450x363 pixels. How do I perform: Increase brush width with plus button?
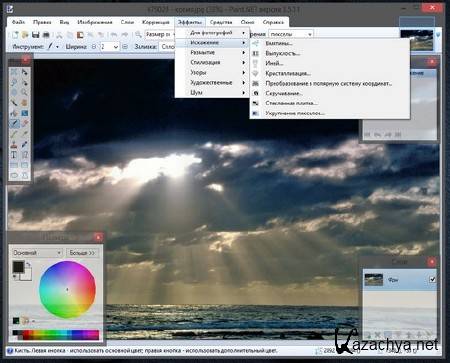click(x=125, y=47)
